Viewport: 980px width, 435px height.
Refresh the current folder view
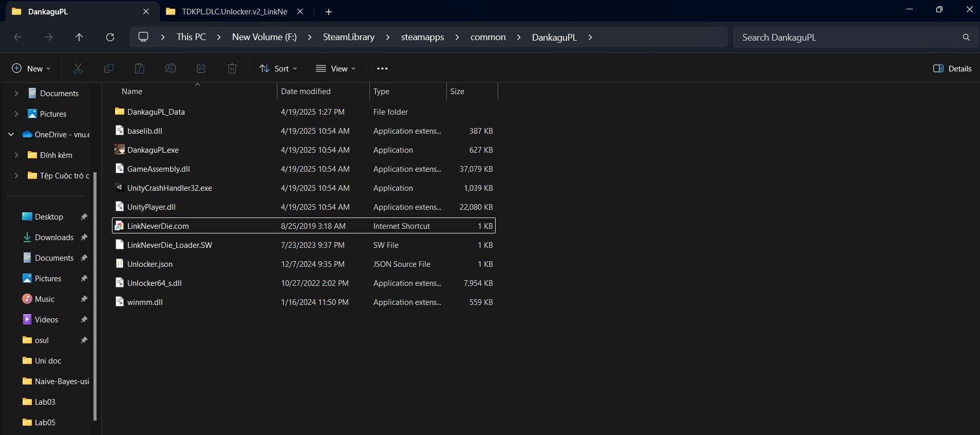(x=110, y=37)
